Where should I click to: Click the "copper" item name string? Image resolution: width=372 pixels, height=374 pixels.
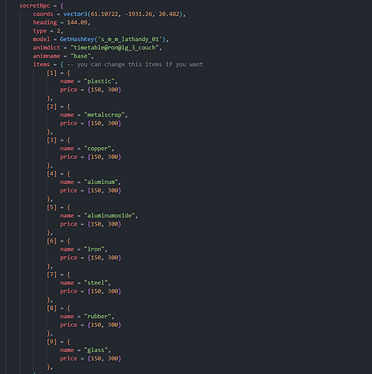97,148
